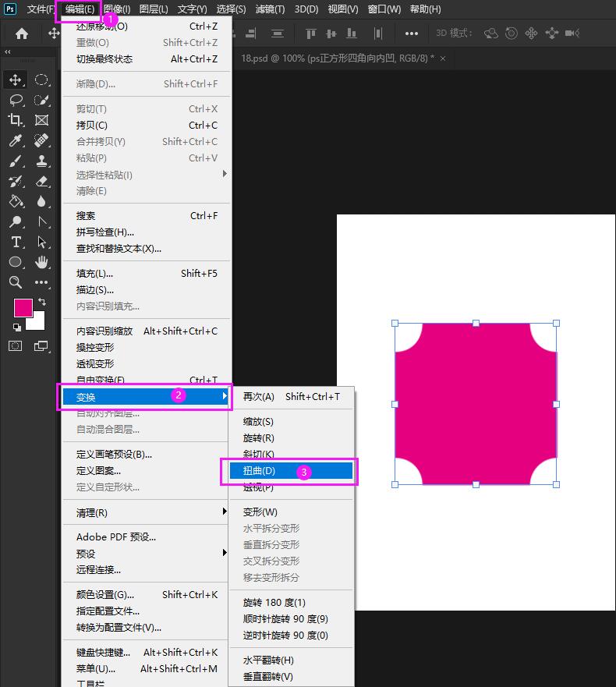Select the Ellipse shape tool
Viewport: 616px width, 687px height.
[16, 262]
